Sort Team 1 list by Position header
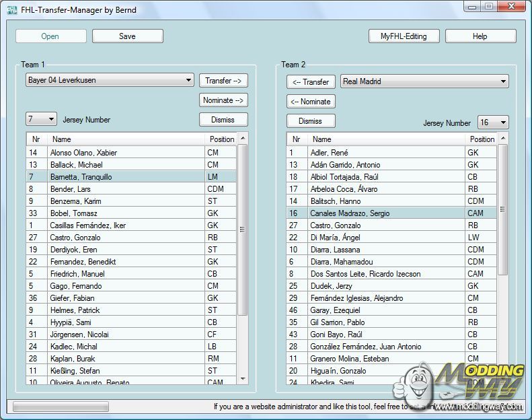This screenshot has height=420, width=532. tap(221, 139)
